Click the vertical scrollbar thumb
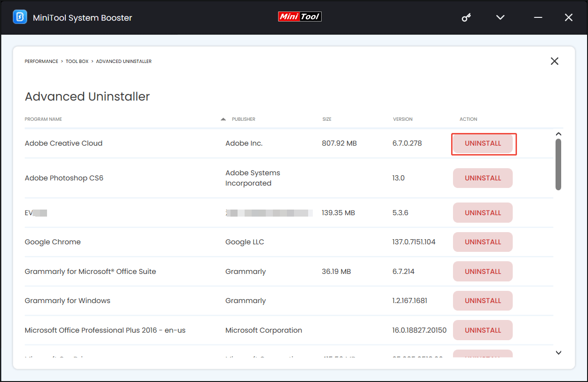 [558, 164]
